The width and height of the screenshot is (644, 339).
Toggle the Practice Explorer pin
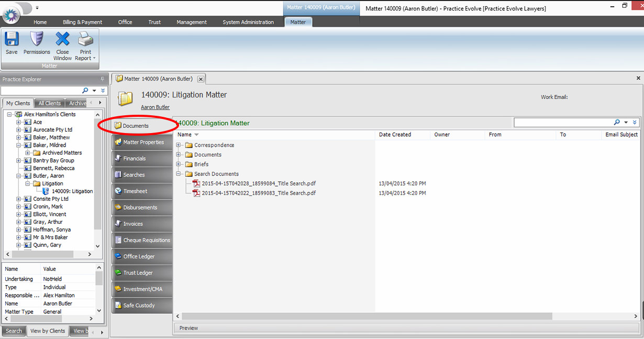point(103,79)
